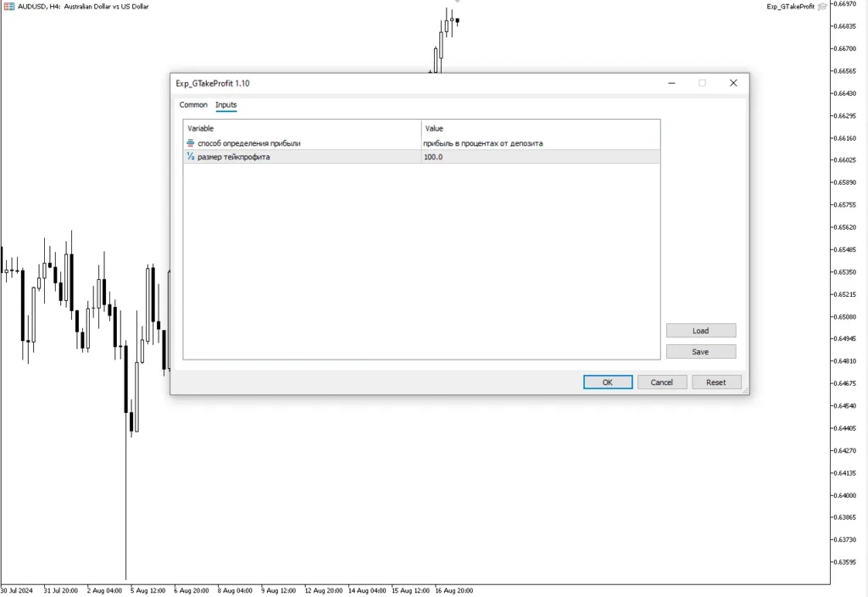Image resolution: width=868 pixels, height=597 pixels.
Task: Click the 0.65350 price level label
Action: (845, 272)
